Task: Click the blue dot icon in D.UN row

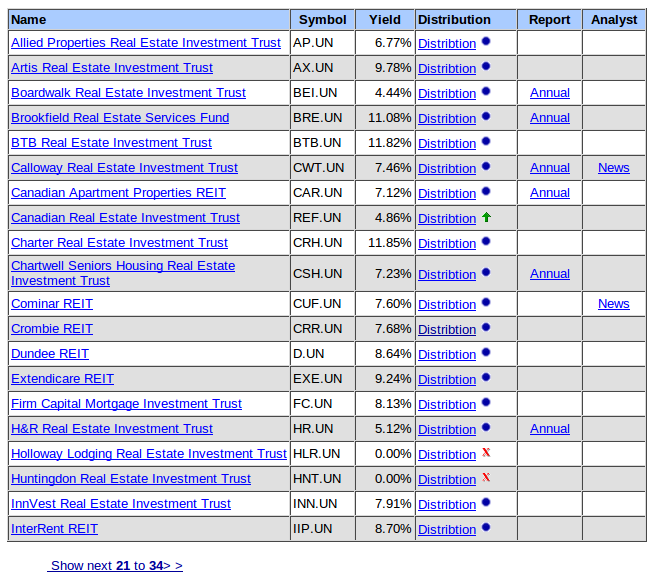Action: coord(486,352)
